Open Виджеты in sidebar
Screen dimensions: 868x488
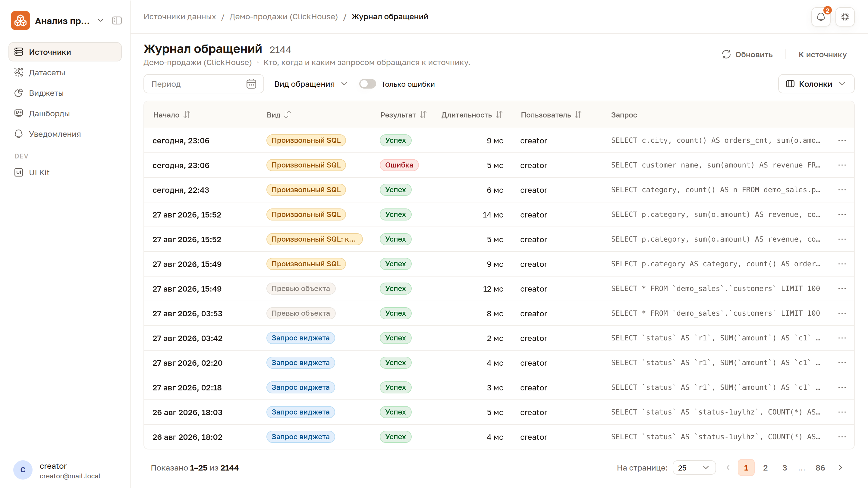pos(65,93)
